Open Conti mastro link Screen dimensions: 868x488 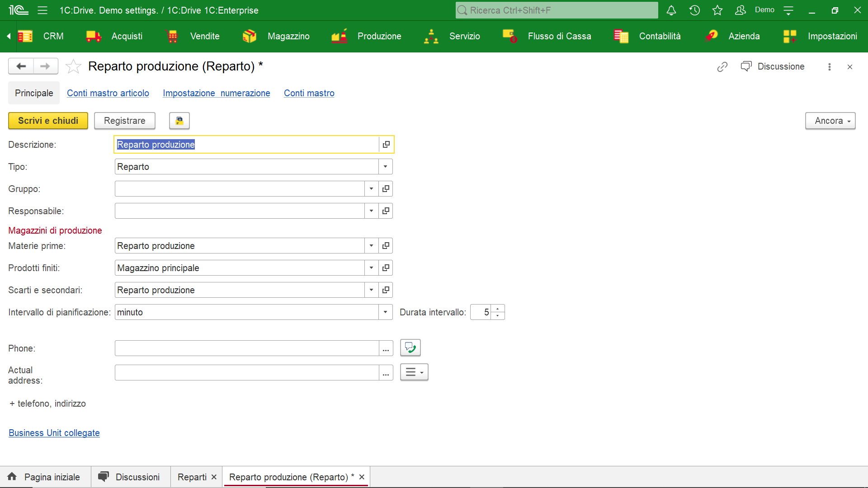309,93
